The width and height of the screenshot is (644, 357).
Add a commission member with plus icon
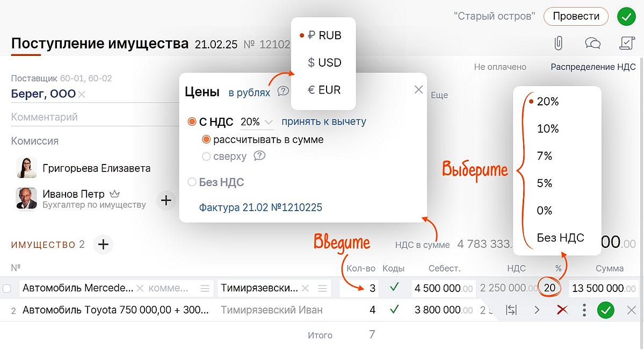tap(167, 201)
